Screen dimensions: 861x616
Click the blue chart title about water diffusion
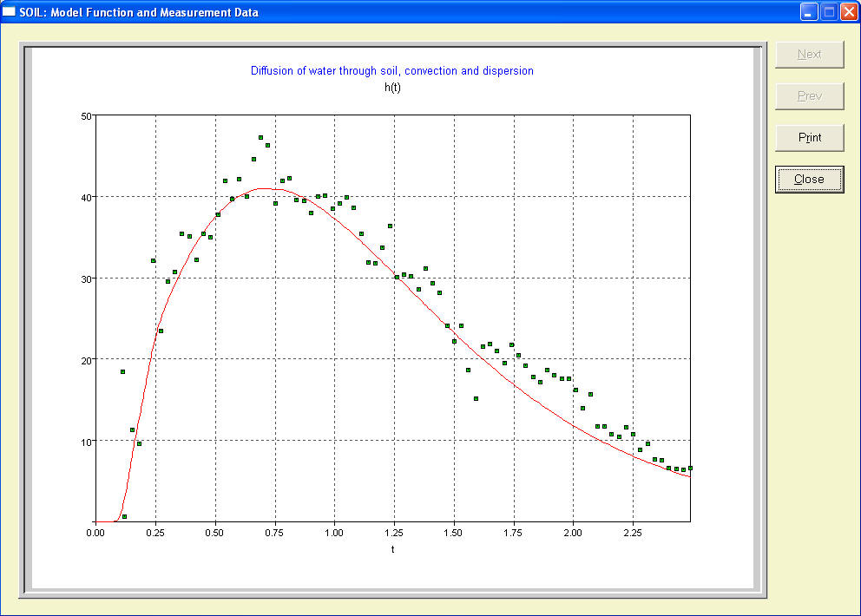(391, 70)
